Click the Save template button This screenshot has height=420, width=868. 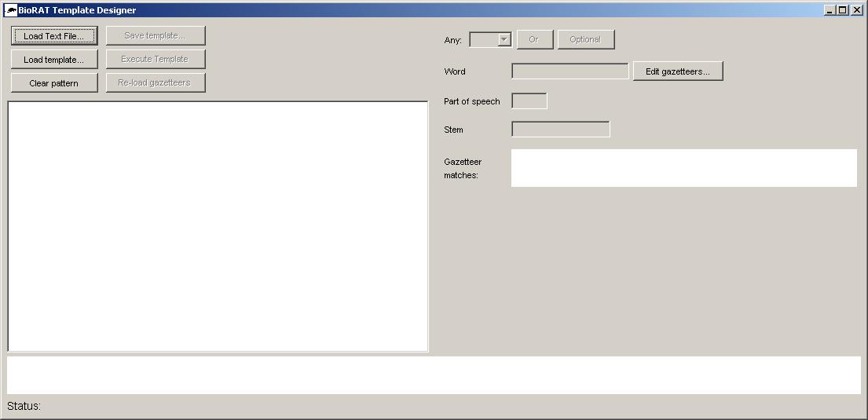click(156, 36)
